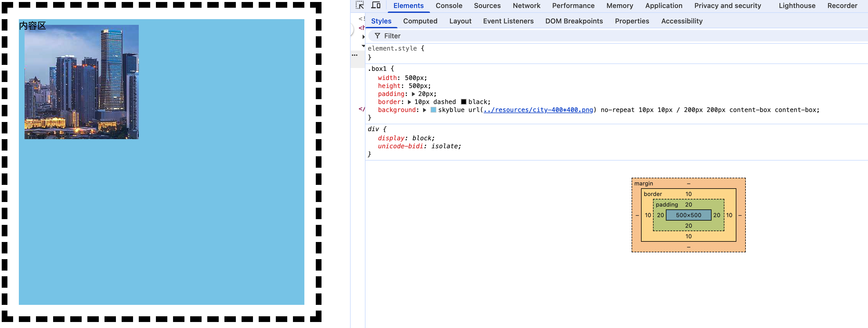Expand the border shorthand triangle
This screenshot has width=868, height=328.
(409, 102)
